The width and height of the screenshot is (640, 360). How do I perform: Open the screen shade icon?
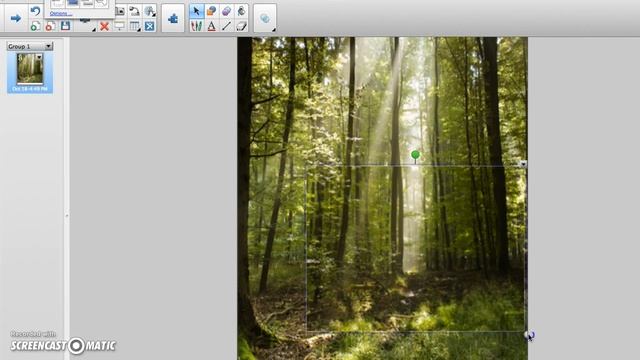click(x=120, y=27)
